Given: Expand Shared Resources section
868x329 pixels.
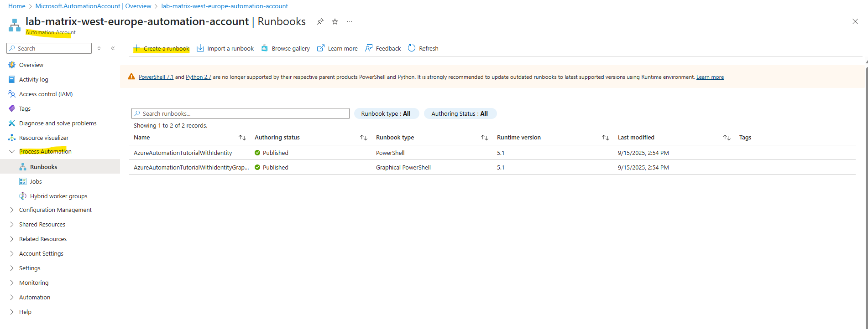Looking at the screenshot, I should (42, 224).
